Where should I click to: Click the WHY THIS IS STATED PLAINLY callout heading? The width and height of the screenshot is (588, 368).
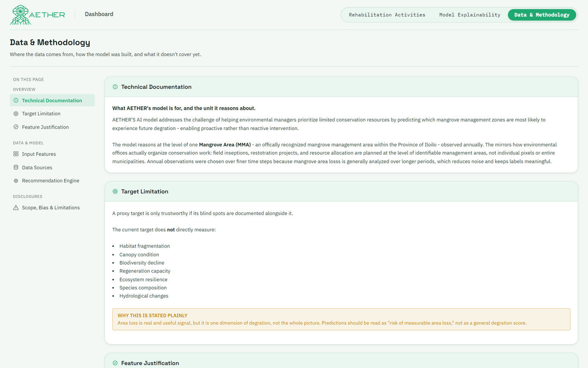pyautogui.click(x=152, y=315)
